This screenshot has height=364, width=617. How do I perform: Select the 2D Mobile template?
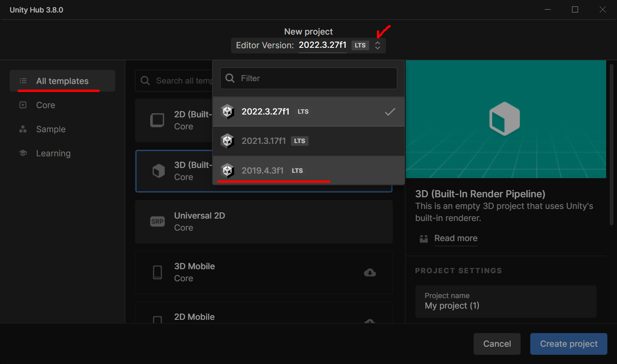click(x=264, y=313)
